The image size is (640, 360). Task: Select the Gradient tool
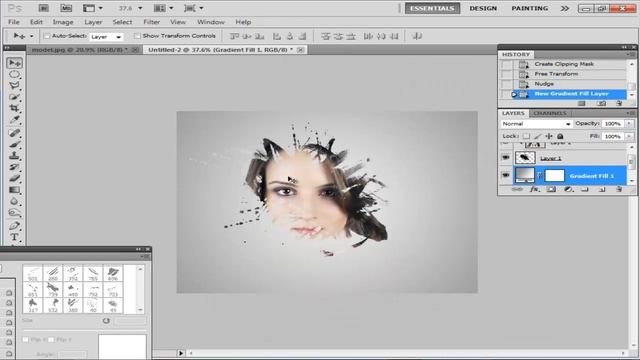click(x=14, y=190)
